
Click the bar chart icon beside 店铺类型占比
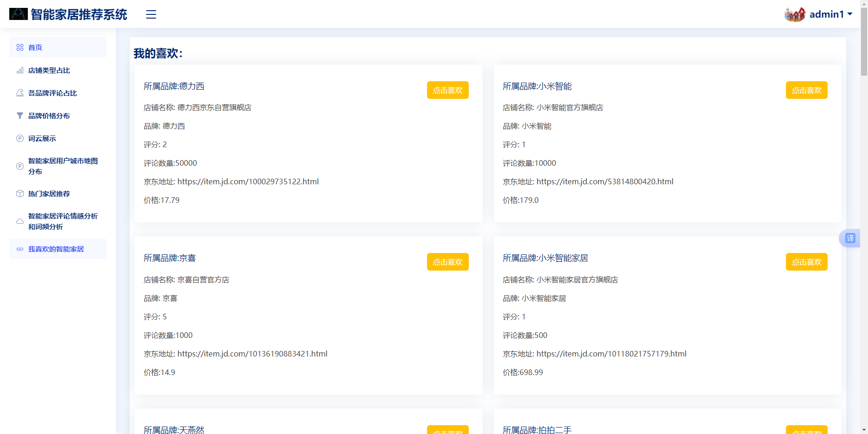pos(20,70)
